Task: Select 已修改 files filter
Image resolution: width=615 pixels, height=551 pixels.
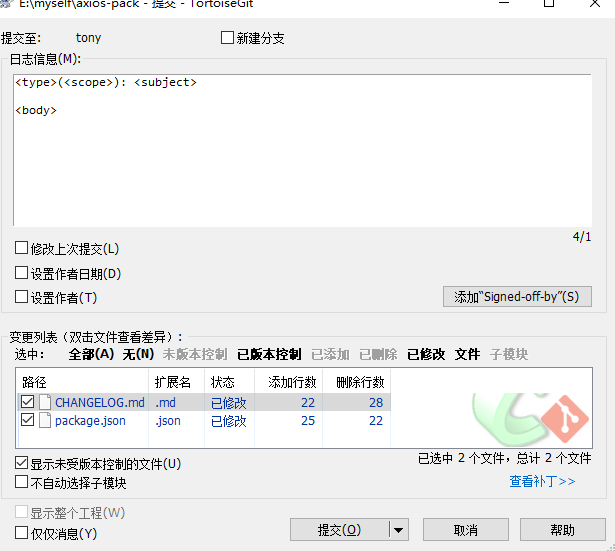Action: click(426, 354)
